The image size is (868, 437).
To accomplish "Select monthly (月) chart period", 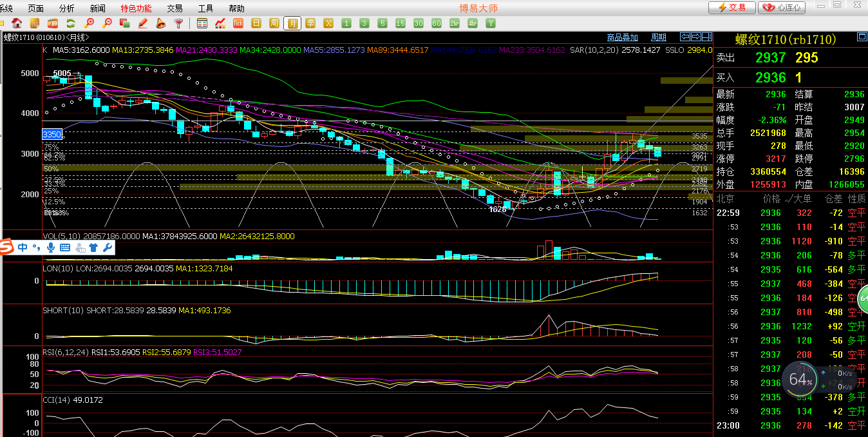I will (292, 23).
